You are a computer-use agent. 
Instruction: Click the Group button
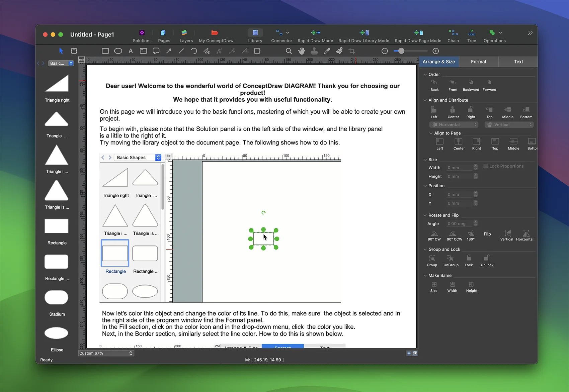point(432,261)
